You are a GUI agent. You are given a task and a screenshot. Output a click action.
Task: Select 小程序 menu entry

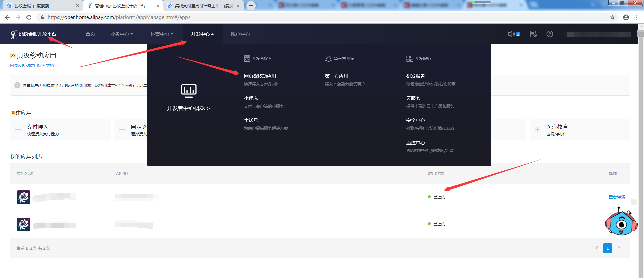[x=251, y=98]
